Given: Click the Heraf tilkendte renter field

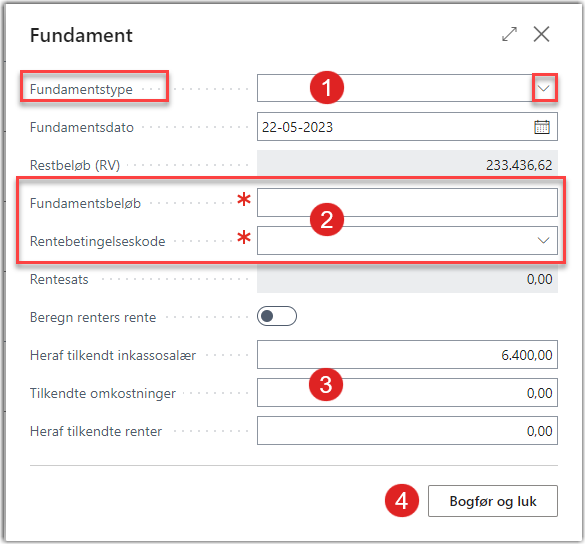Looking at the screenshot, I should 407,431.
